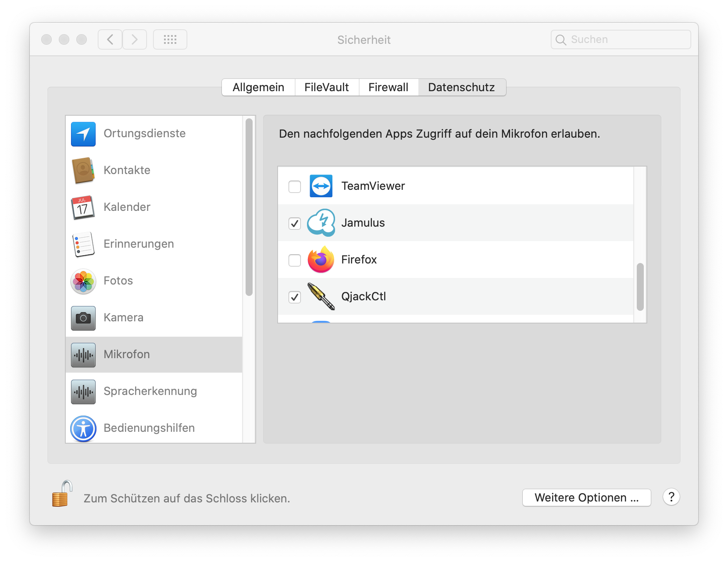Screen dimensions: 728x562
Task: Open the Firewall tab
Action: (x=388, y=87)
